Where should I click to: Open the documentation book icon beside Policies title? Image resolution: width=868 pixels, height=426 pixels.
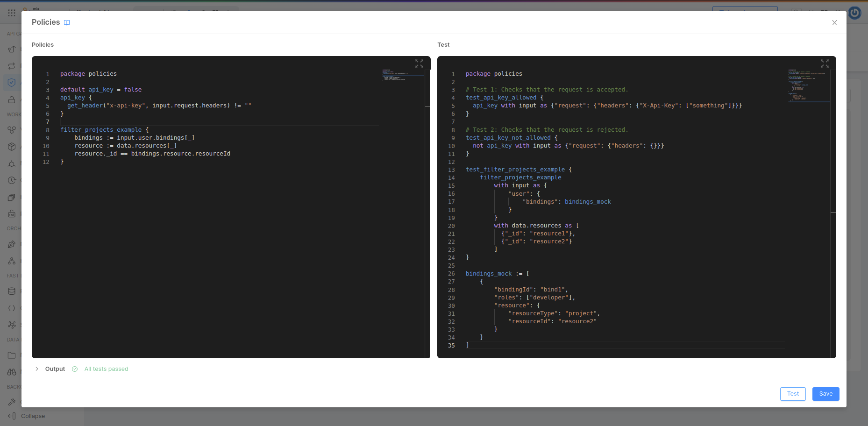67,23
